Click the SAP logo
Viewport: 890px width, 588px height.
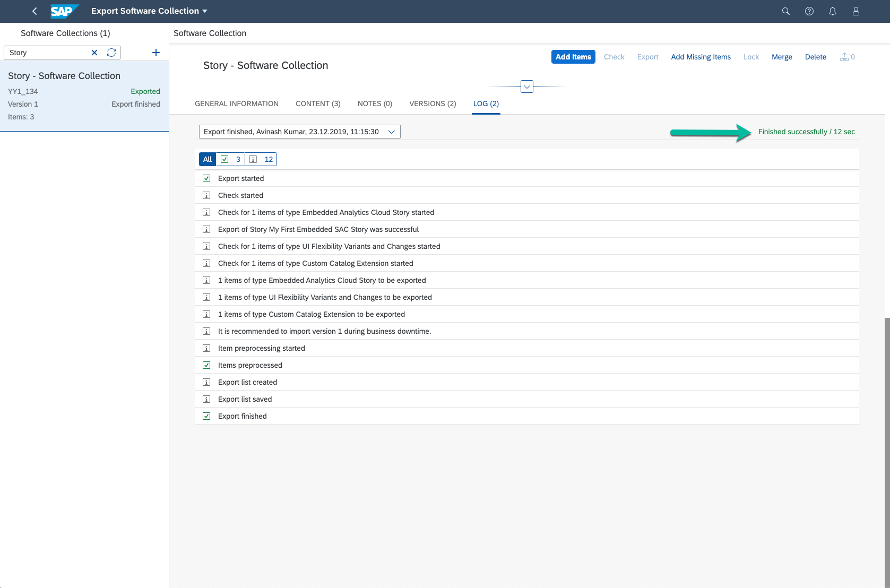(64, 11)
